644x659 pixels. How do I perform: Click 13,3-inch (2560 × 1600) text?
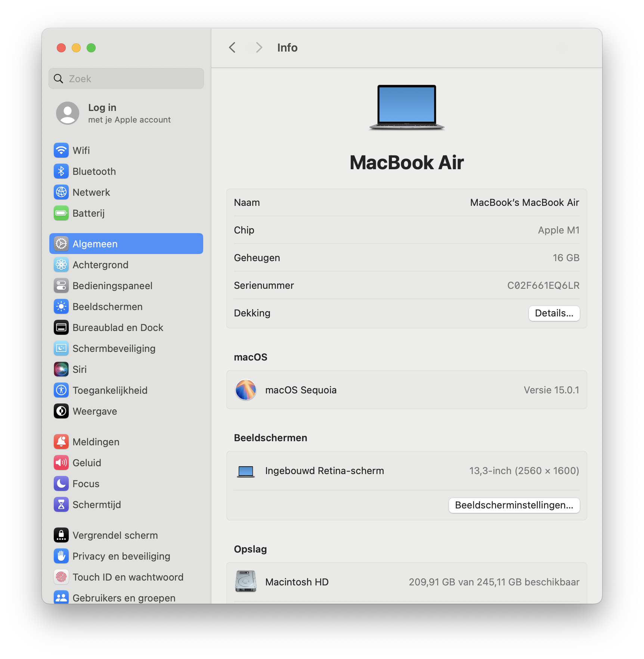click(524, 471)
